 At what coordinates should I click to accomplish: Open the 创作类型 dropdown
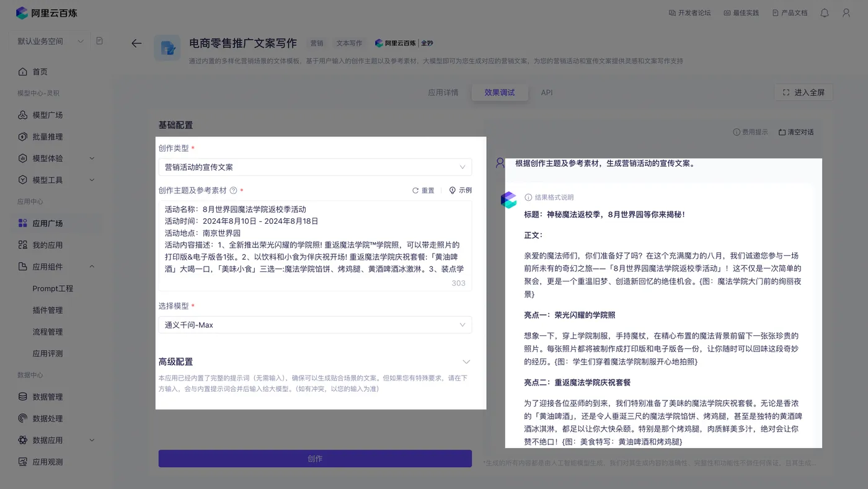(x=315, y=167)
